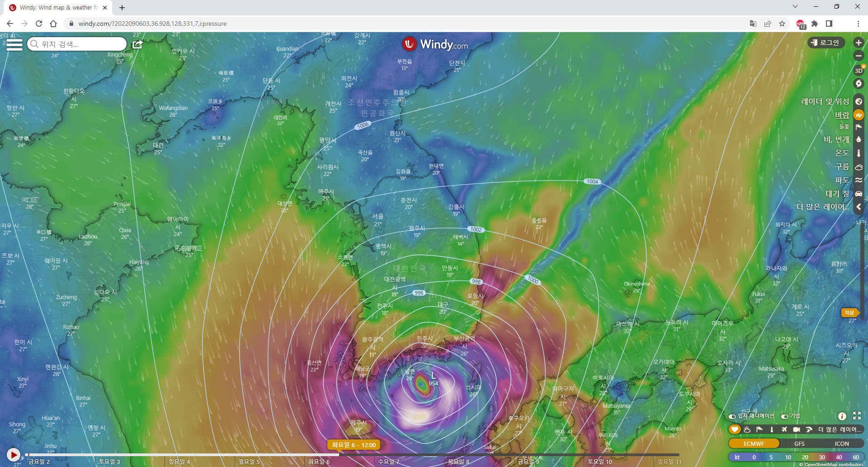The width and height of the screenshot is (868, 467).
Task: Click the share map icon
Action: (137, 44)
